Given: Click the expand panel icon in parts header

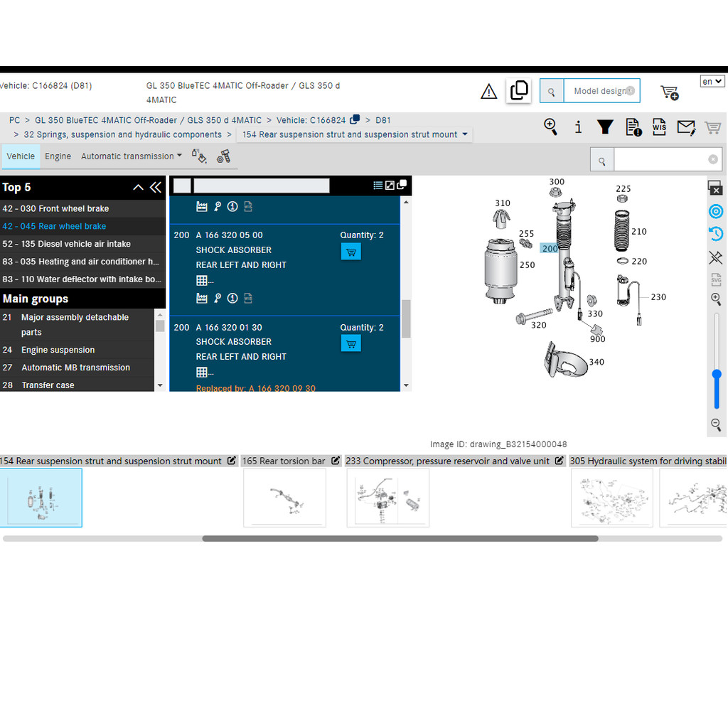Looking at the screenshot, I should coord(390,186).
